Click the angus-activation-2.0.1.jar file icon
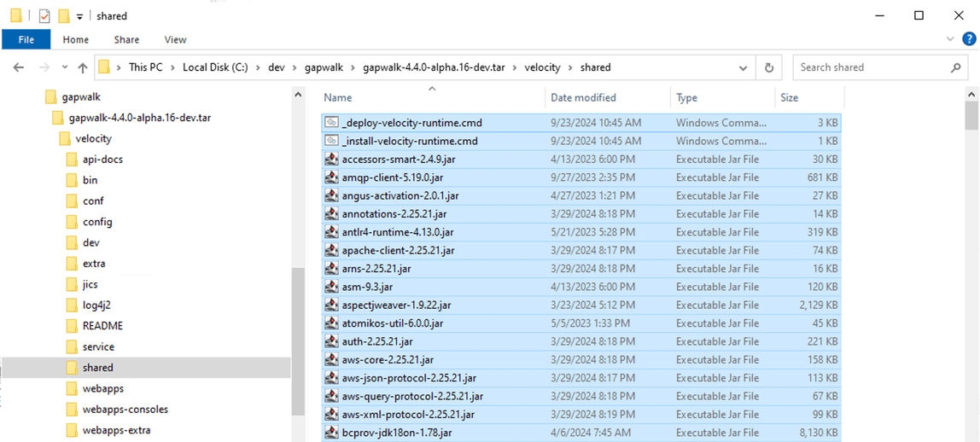Screen dimensions: 980x442 [332, 195]
